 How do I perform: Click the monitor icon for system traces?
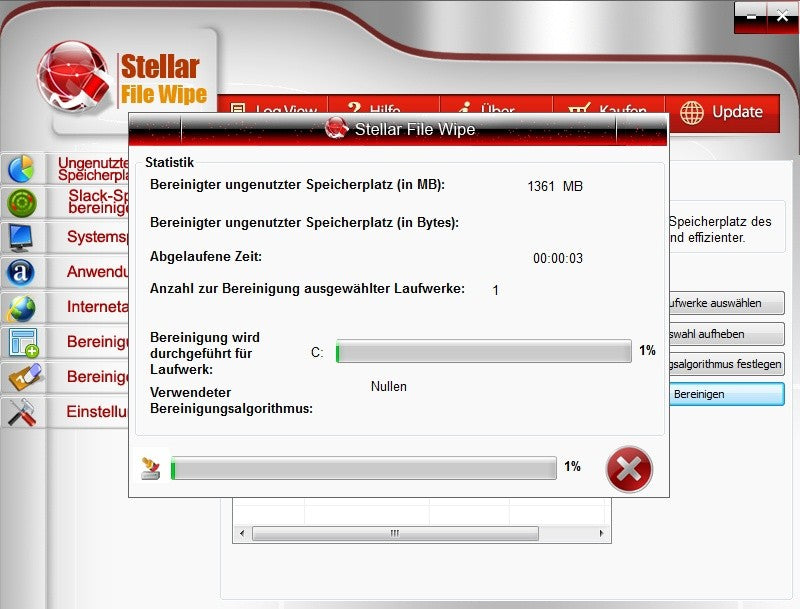click(21, 238)
